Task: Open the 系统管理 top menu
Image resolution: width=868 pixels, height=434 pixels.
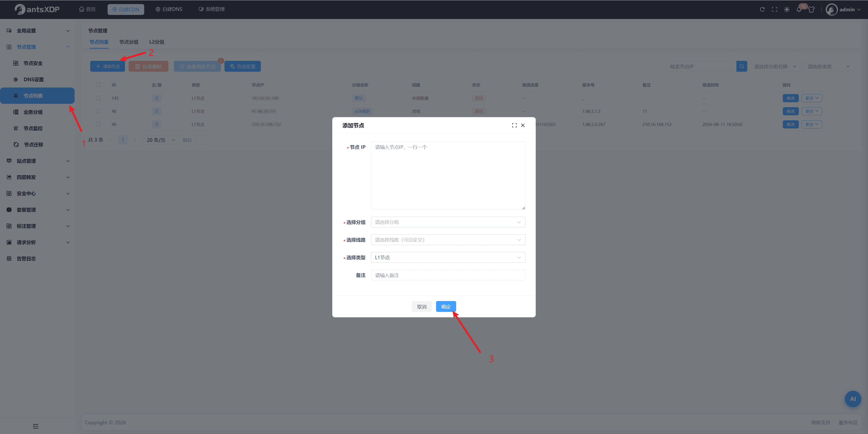Action: tap(212, 9)
